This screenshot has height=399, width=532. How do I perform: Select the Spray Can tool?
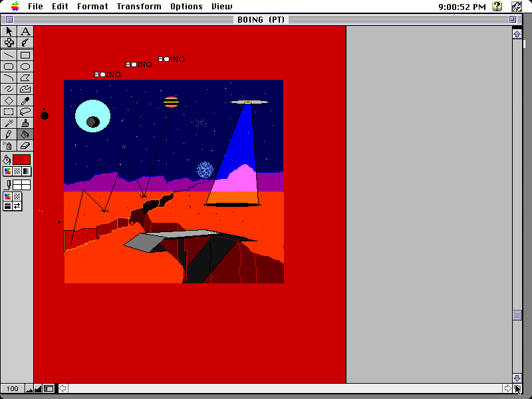pos(9,146)
